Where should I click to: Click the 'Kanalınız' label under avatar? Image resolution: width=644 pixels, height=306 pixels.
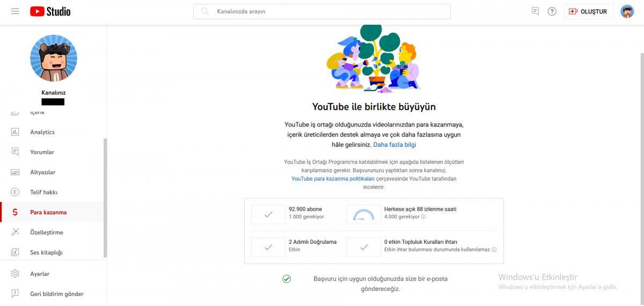[x=54, y=92]
